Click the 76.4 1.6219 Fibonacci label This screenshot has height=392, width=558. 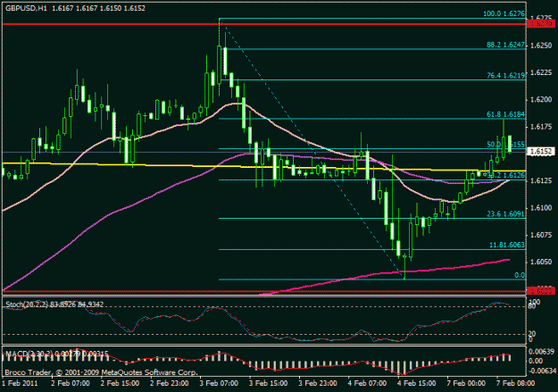tap(505, 76)
